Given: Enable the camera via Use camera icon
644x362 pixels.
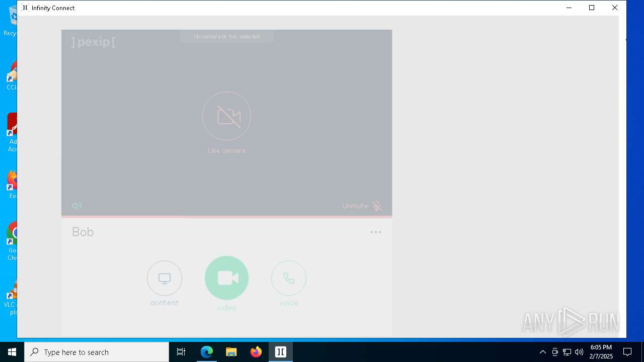Looking at the screenshot, I should coord(226,116).
